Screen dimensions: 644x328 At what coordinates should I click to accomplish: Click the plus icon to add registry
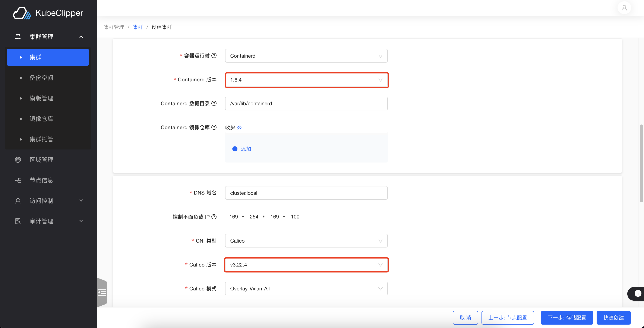235,149
